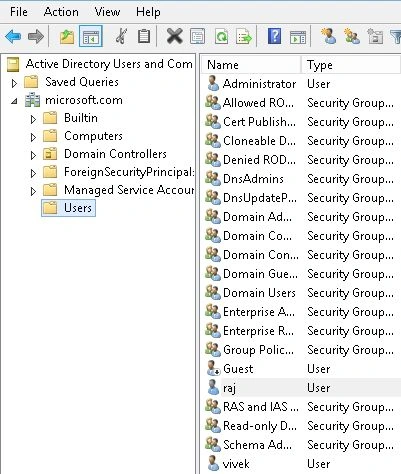
Task: Select the Domain Con... group row
Action: click(302, 254)
